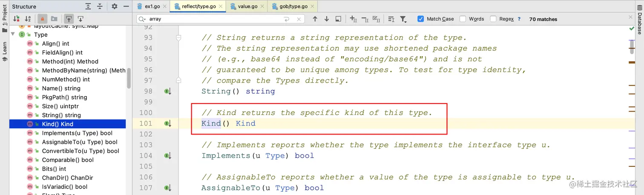644x195 pixels.
Task: Enable Words checkbox
Action: [463, 19]
